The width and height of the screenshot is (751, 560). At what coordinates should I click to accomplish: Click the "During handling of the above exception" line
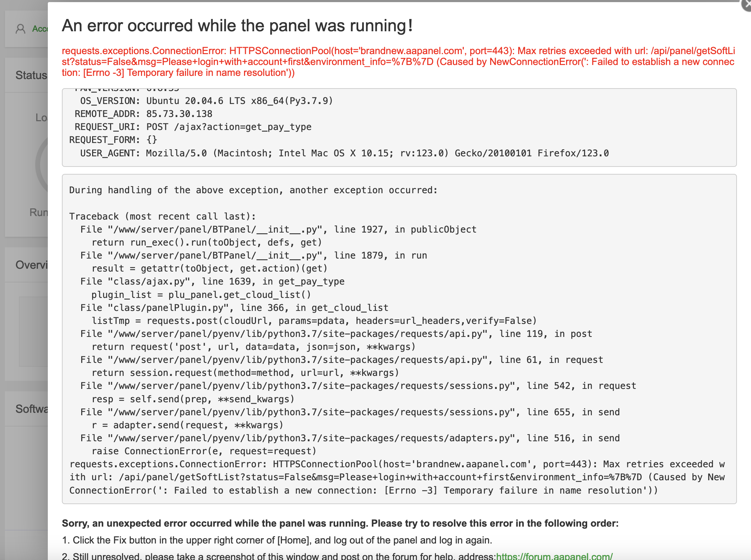(253, 190)
